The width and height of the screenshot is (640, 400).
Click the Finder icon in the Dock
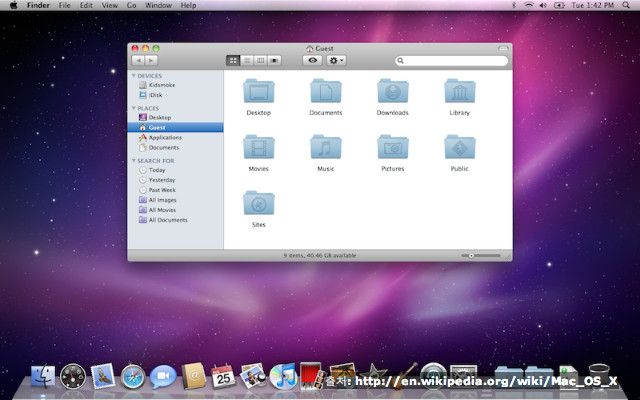pyautogui.click(x=43, y=376)
